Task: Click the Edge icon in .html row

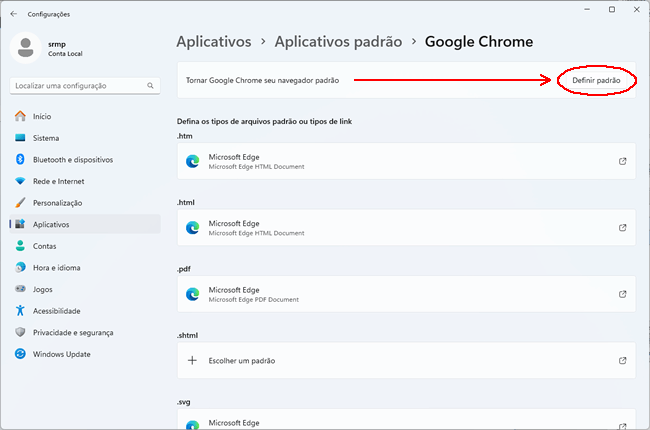Action: coord(192,228)
